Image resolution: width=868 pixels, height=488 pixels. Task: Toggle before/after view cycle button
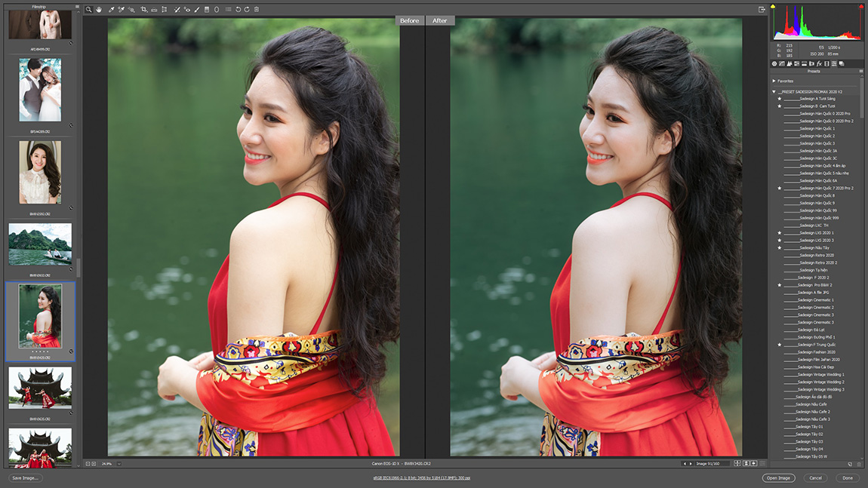[x=737, y=463]
